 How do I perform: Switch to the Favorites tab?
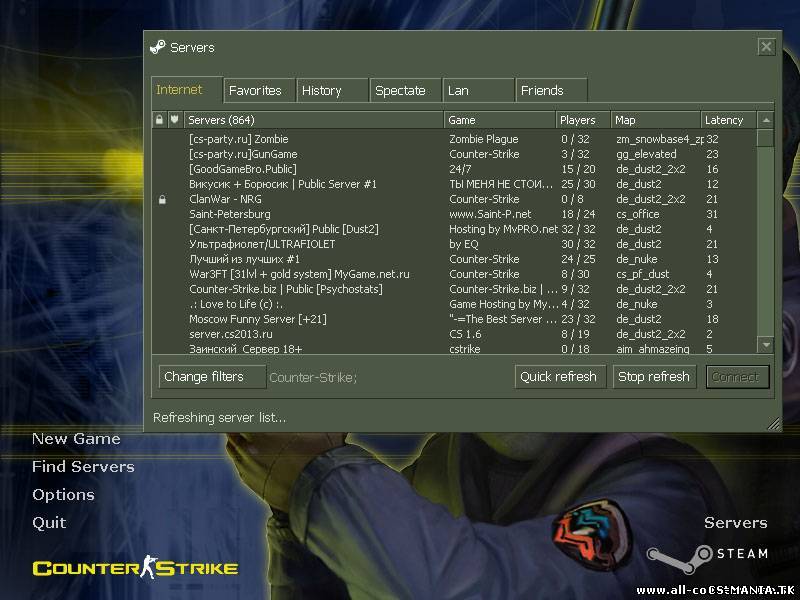coord(256,90)
